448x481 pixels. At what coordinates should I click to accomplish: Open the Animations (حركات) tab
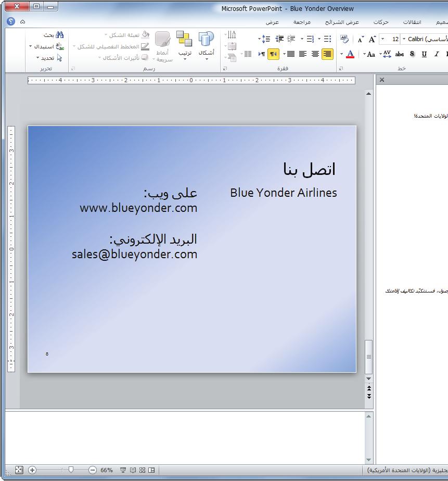coord(381,22)
